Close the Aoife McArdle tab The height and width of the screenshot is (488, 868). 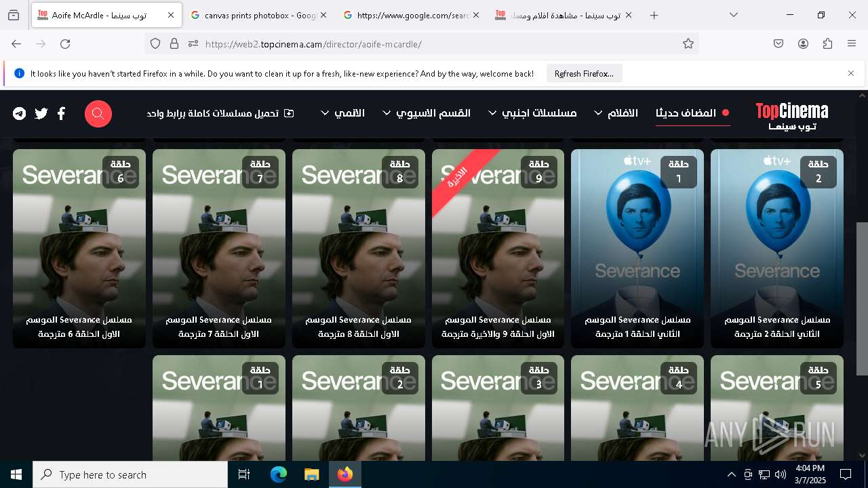171,15
